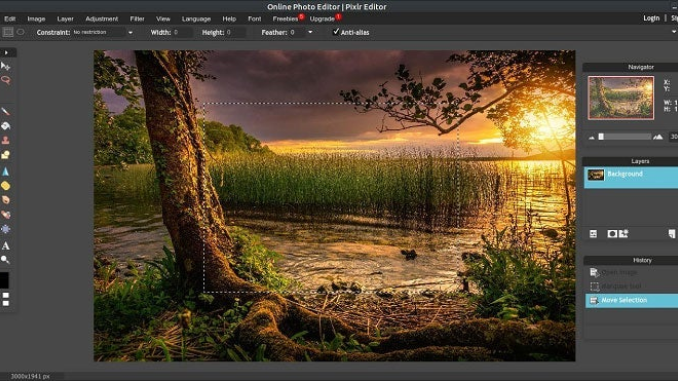678x381 pixels.
Task: Choose rectangular marquee mode in options bar
Action: 8,32
